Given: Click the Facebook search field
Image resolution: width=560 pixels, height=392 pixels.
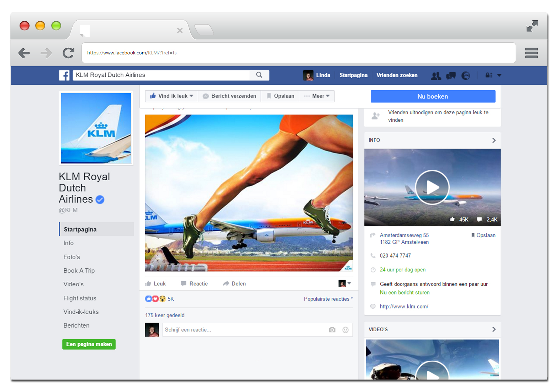Looking at the screenshot, I should coord(161,75).
